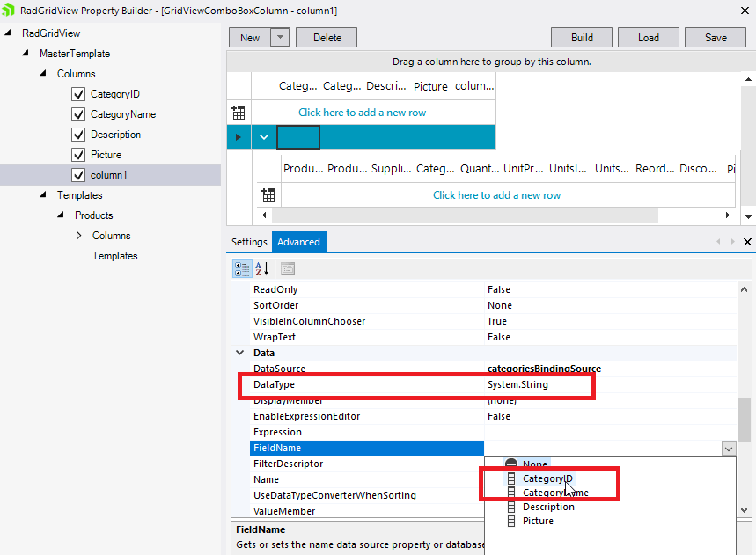The width and height of the screenshot is (756, 555).
Task: Open the FieldName value dropdown arrow
Action: 729,448
